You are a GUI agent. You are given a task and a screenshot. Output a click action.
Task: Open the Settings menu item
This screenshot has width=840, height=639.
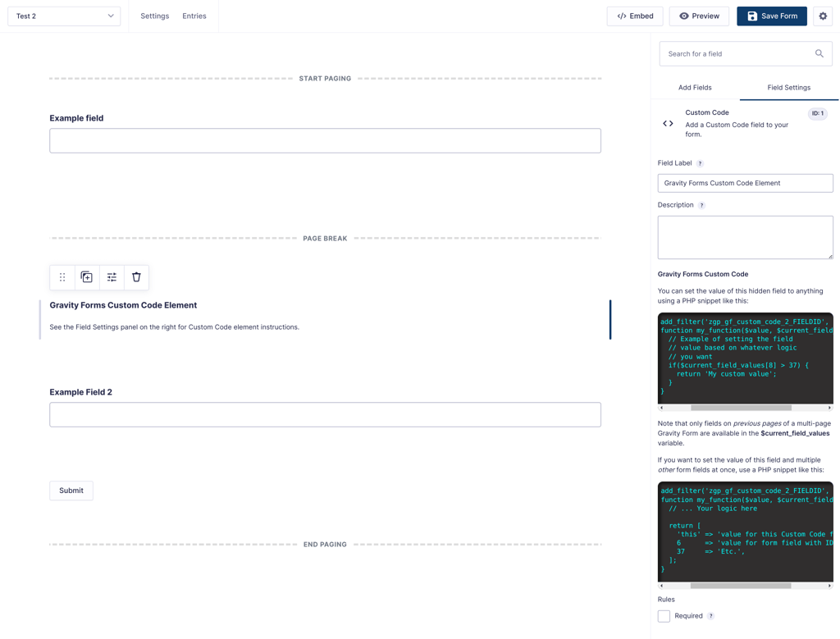coord(155,16)
